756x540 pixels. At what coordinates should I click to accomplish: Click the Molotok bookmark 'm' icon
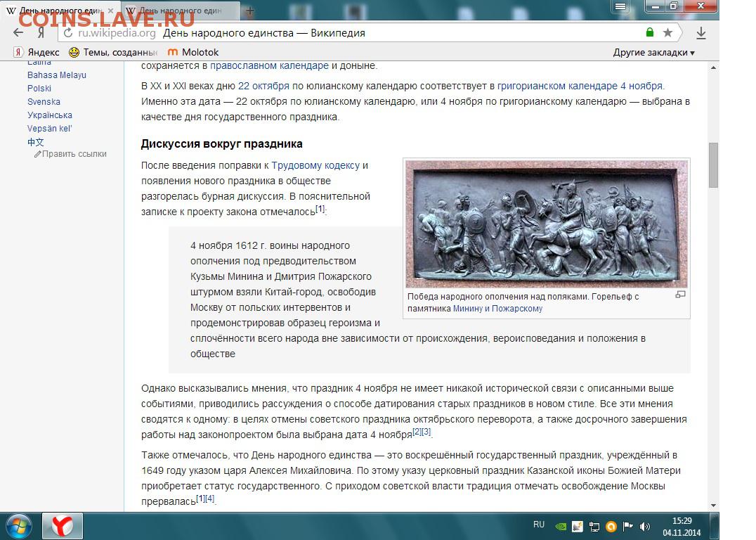tap(173, 52)
